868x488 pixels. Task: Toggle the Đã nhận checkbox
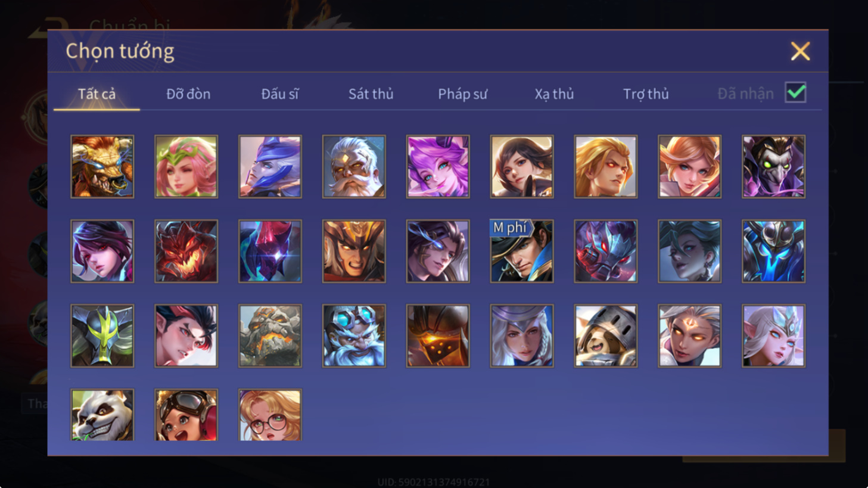click(796, 93)
